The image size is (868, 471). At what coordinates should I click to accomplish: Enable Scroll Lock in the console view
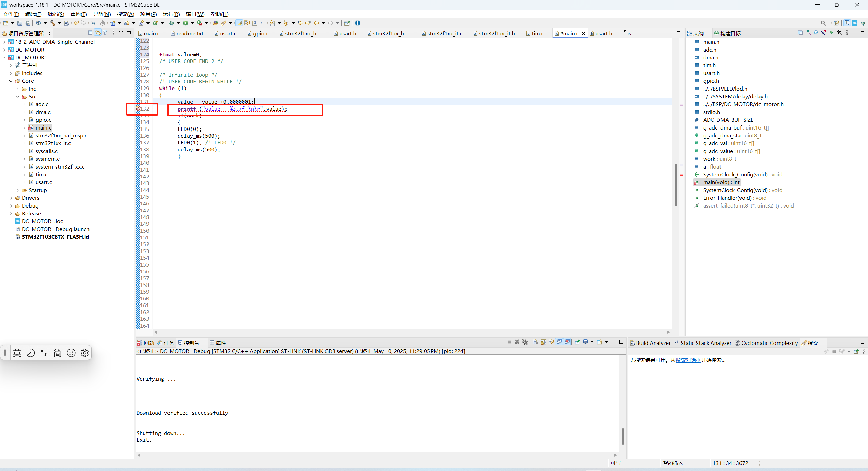coord(543,342)
